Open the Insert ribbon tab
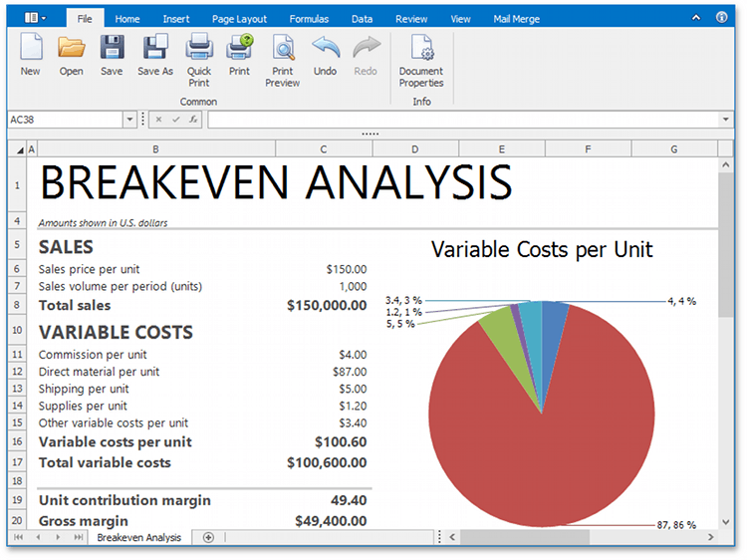 coord(176,19)
